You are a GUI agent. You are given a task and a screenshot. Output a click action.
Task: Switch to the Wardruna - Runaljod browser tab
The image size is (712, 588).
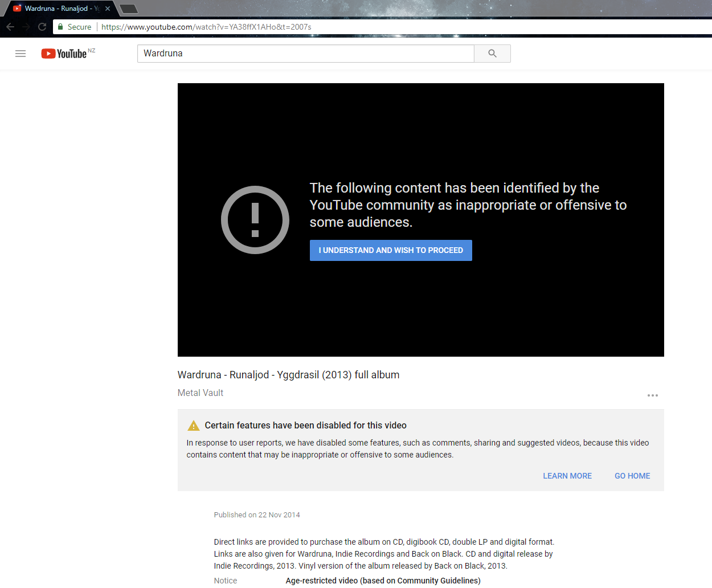(x=57, y=8)
